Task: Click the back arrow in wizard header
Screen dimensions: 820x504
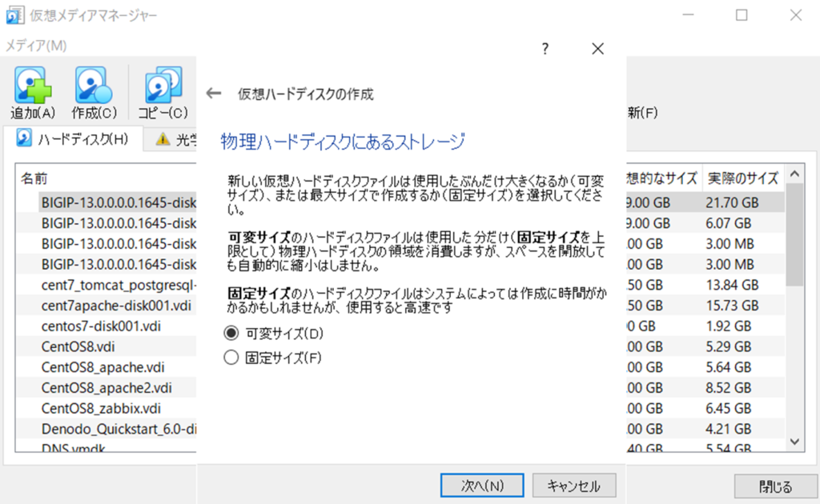Action: 213,94
